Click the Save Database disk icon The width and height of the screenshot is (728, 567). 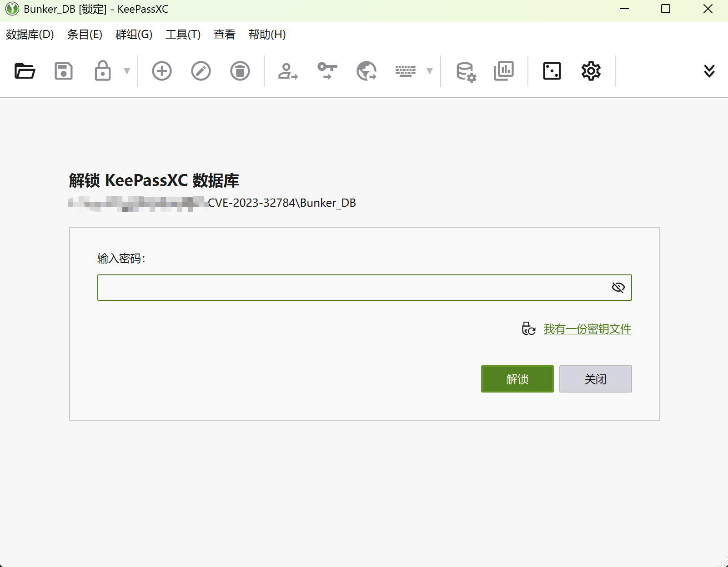coord(64,71)
